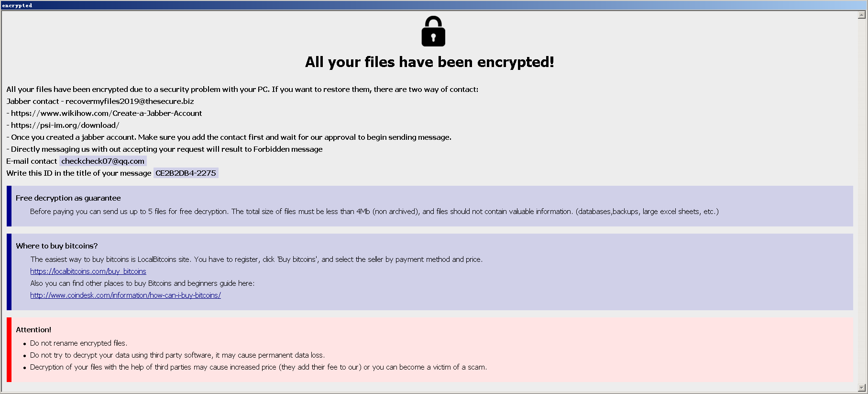Click the 'Do not rename encrypted files' bullet
Viewport: 868px width, 394px height.
[x=79, y=343]
